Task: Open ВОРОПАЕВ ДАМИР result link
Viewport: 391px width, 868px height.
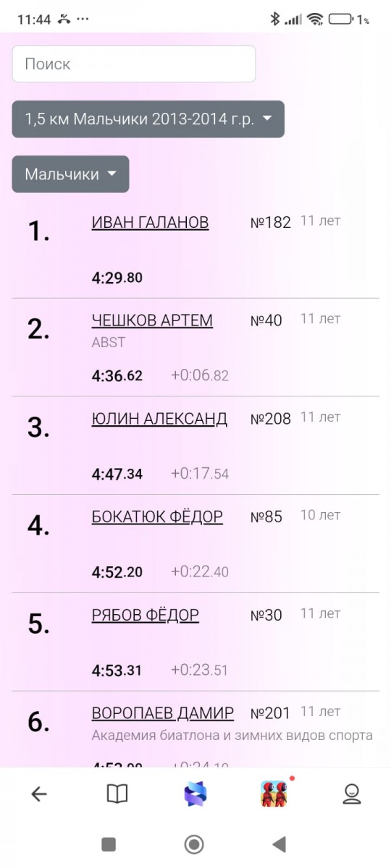Action: [x=163, y=714]
